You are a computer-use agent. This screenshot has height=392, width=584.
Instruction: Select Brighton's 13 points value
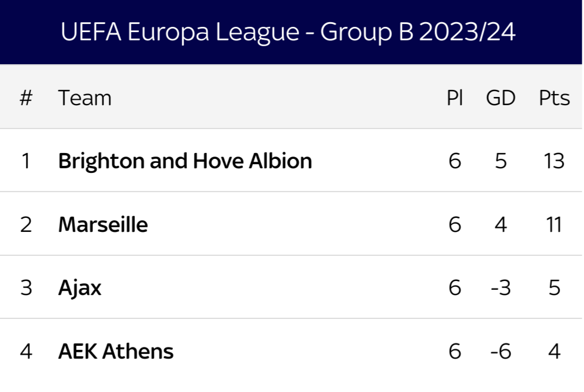pyautogui.click(x=554, y=161)
